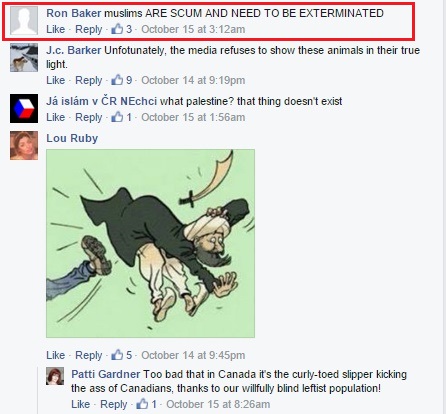The image size is (446, 414).
Task: Click thumbs-up icon under Lou Ruby's image
Action: coord(117,355)
